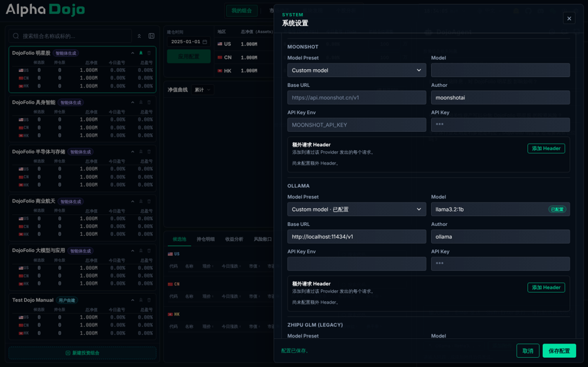
Task: Collapse the DojoFolio 明星股 card
Action: pos(133,54)
